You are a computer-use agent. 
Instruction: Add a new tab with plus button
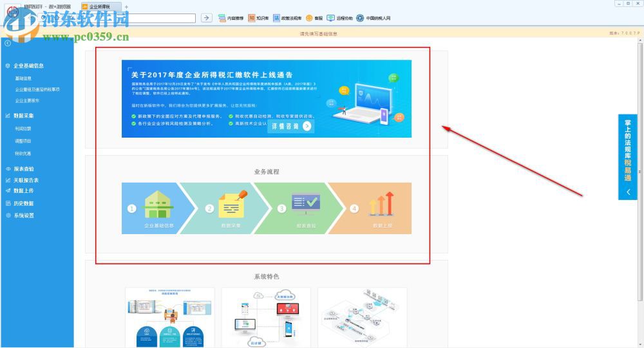(x=126, y=7)
